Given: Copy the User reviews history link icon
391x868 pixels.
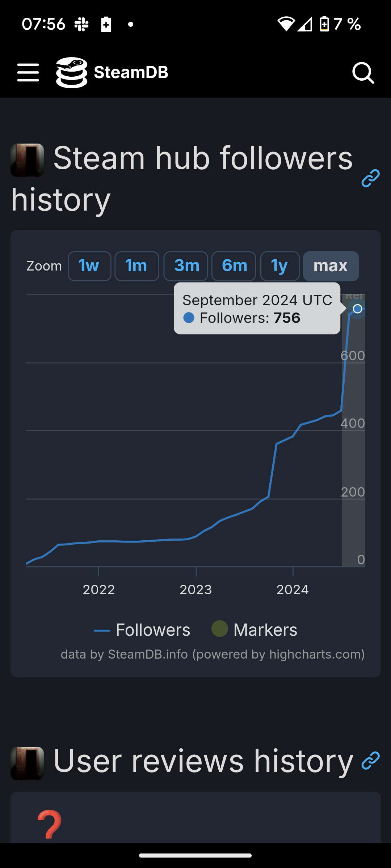Looking at the screenshot, I should pos(370,760).
